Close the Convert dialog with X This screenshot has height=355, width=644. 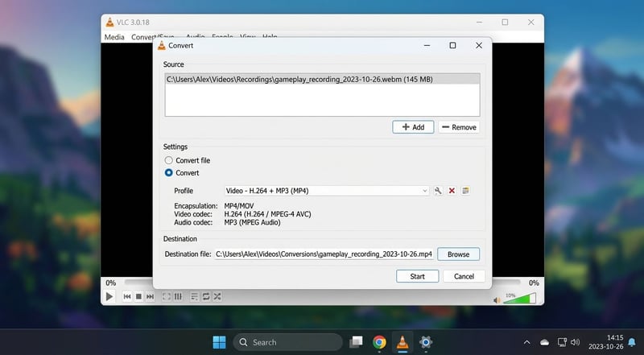click(x=479, y=46)
